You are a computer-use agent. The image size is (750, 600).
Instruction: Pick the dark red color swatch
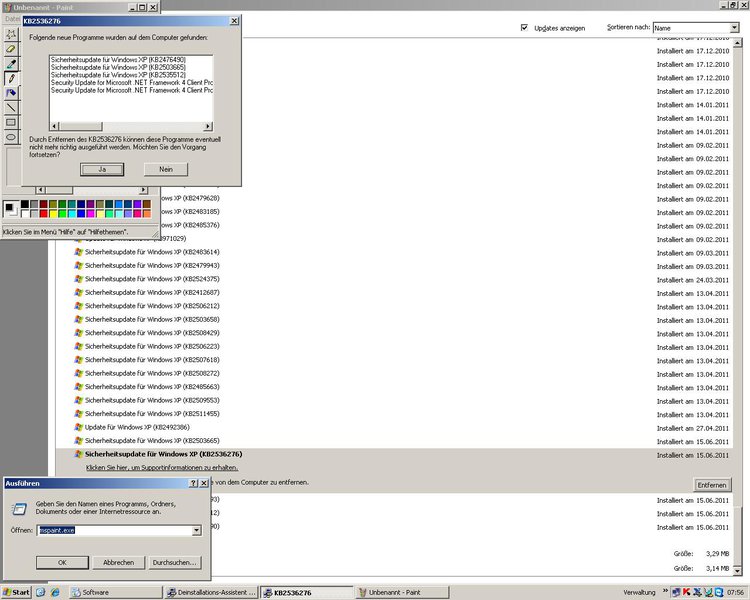click(44, 204)
